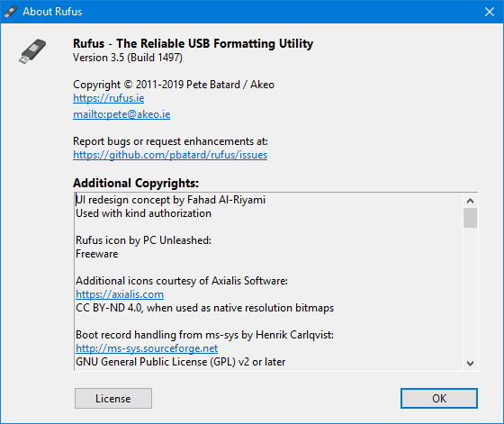The width and height of the screenshot is (504, 424).
Task: Open the https://rufus.ie link
Action: point(109,98)
